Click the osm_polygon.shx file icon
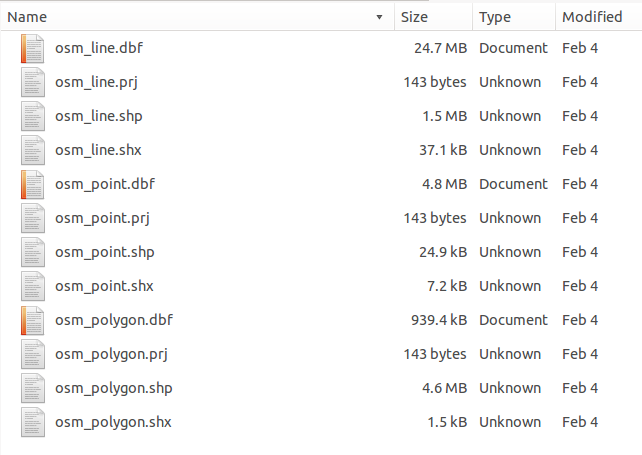 [x=33, y=422]
